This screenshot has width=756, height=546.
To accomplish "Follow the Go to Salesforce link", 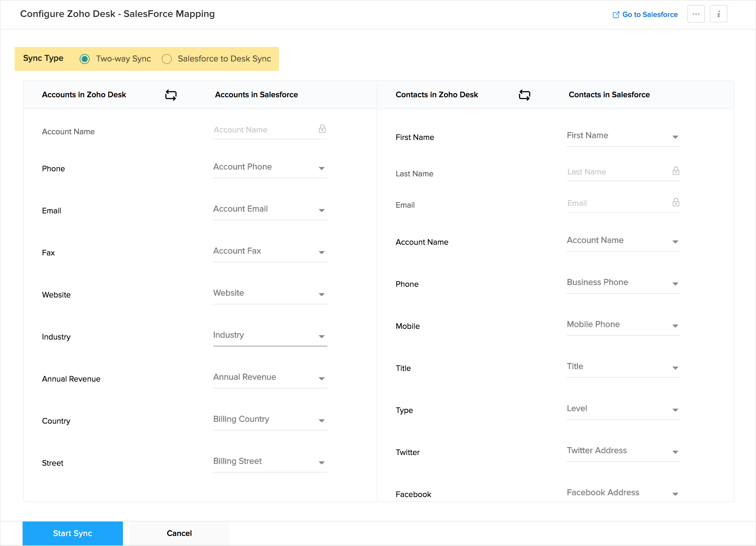I will coord(650,15).
